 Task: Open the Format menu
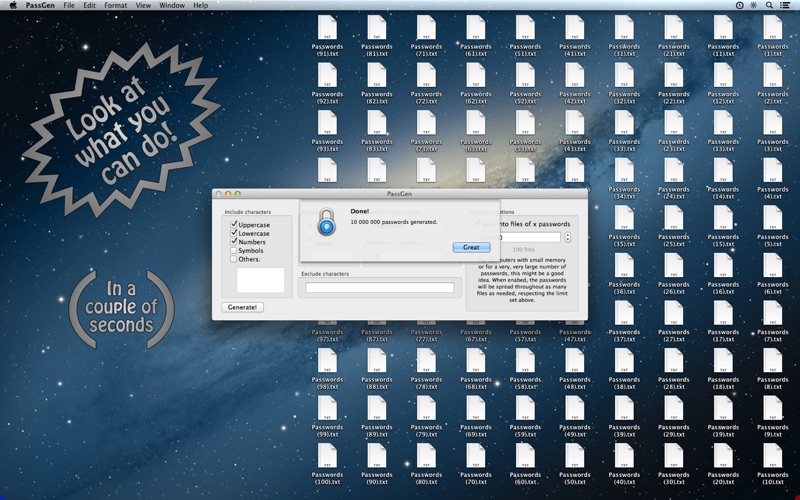116,5
